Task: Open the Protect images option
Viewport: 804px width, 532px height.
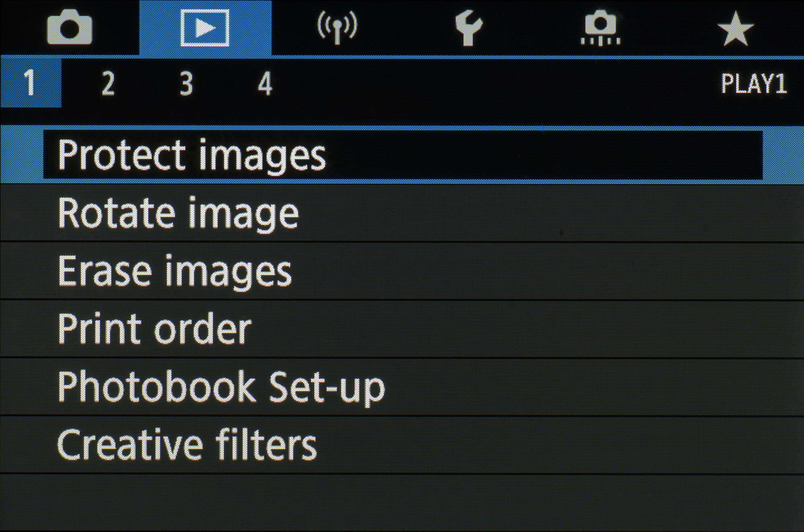Action: coord(192,155)
